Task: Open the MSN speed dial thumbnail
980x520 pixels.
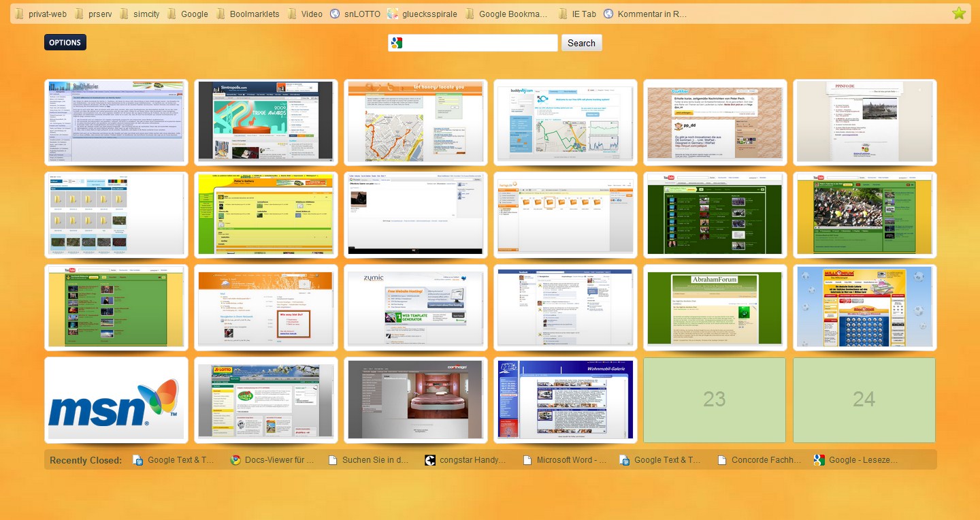Action: tap(116, 400)
